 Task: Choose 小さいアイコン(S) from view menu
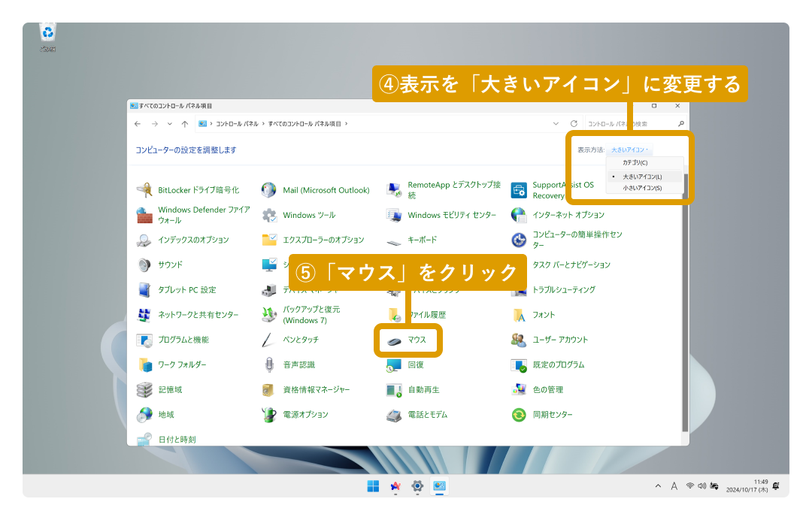click(x=645, y=188)
